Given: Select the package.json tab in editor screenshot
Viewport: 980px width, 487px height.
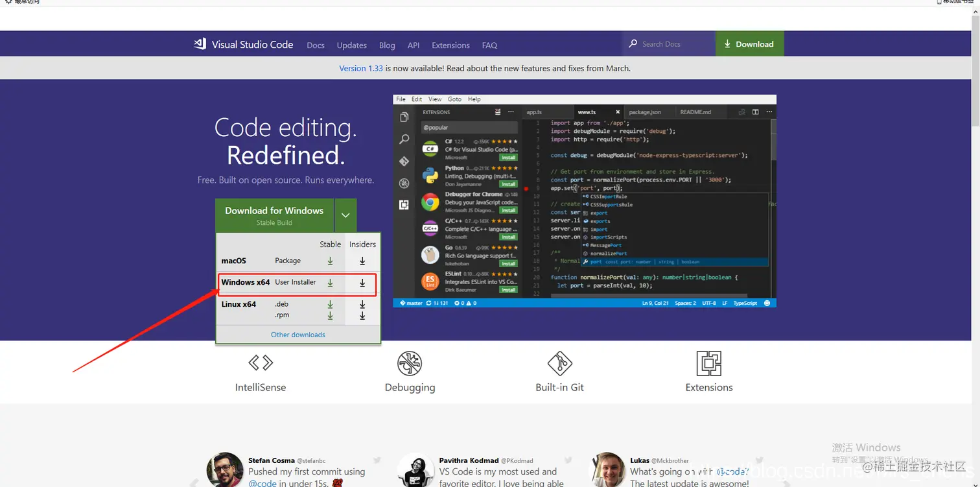Looking at the screenshot, I should click(644, 112).
